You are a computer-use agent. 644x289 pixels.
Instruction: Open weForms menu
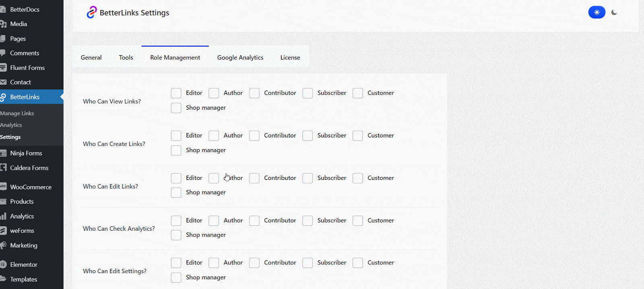pos(22,231)
